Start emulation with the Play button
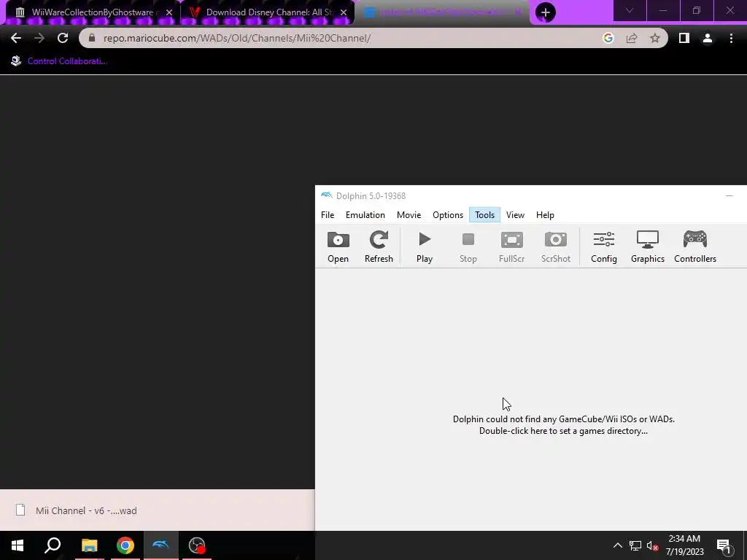Image resolution: width=747 pixels, height=560 pixels. pos(425,246)
